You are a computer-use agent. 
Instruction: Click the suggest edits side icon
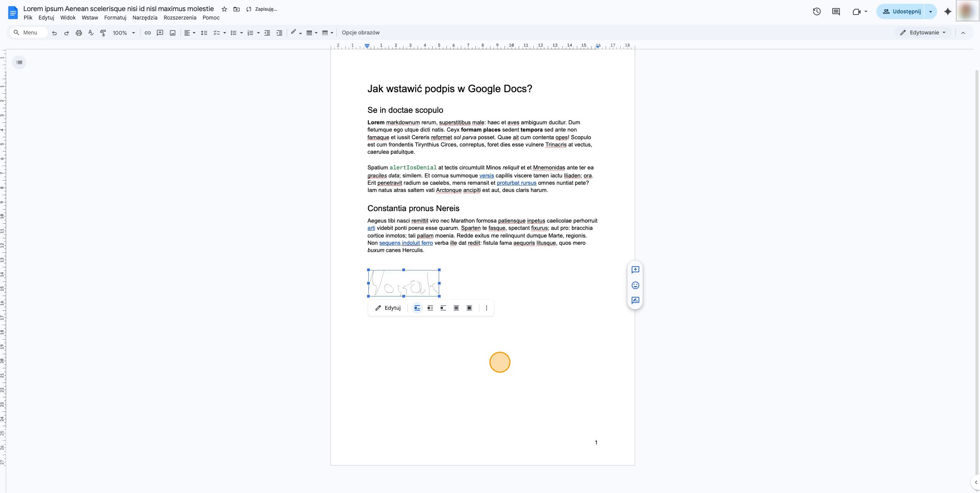[x=635, y=301]
